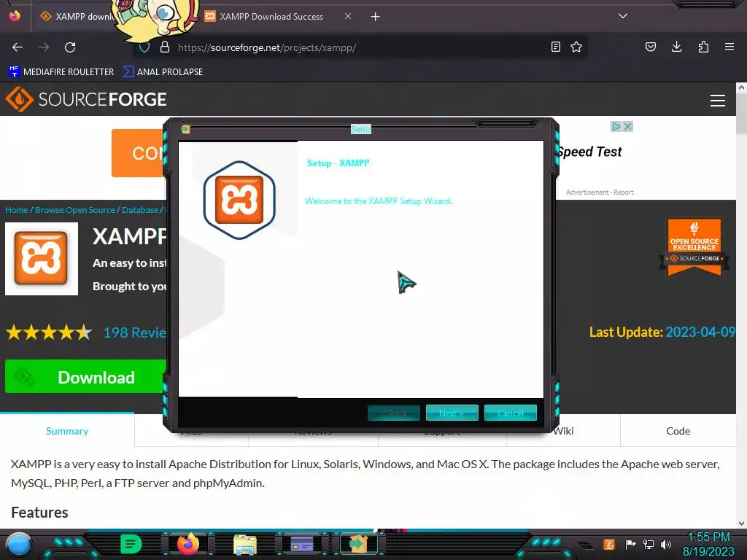
Task: Click the XAMPP project icon on SourceForge
Action: click(x=42, y=259)
